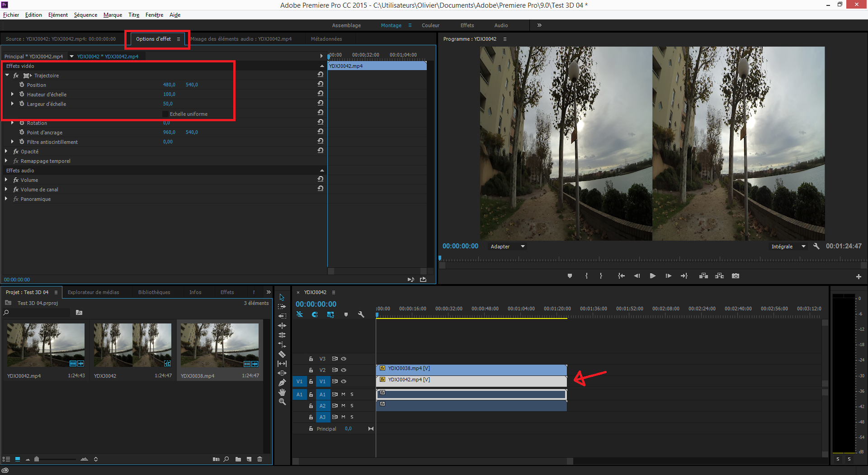868x475 pixels.
Task: Add marker in program monitor
Action: click(570, 276)
